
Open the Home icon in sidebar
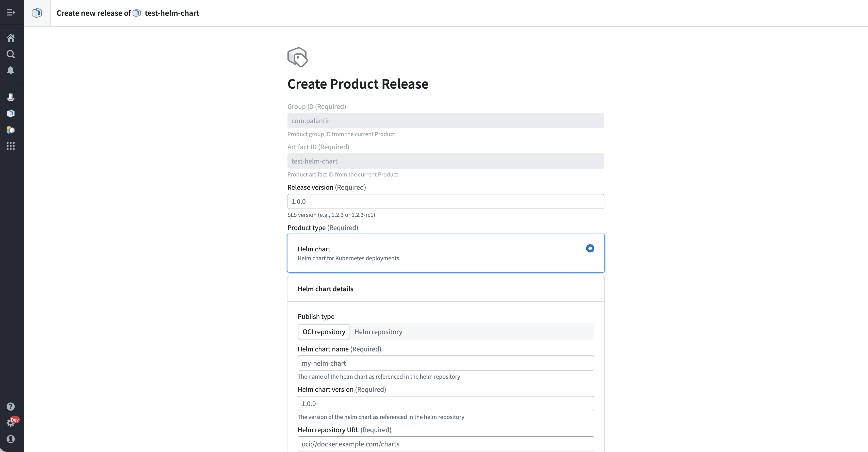tap(11, 38)
